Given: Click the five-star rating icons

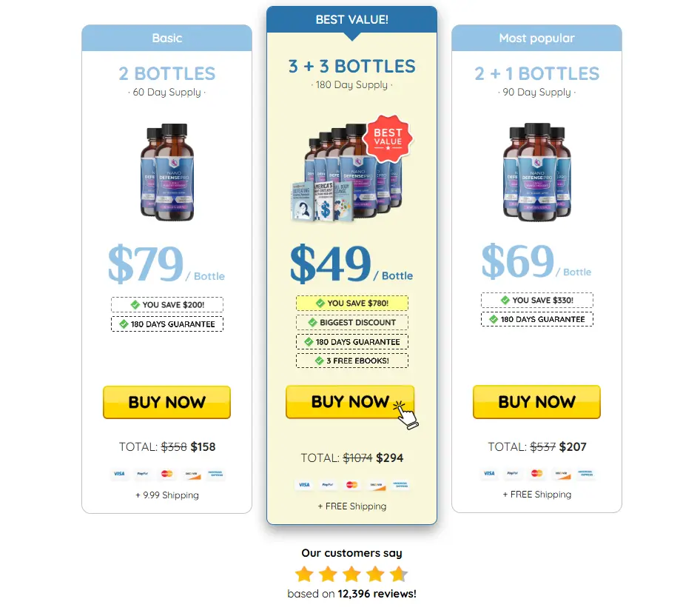Looking at the screenshot, I should (x=351, y=574).
